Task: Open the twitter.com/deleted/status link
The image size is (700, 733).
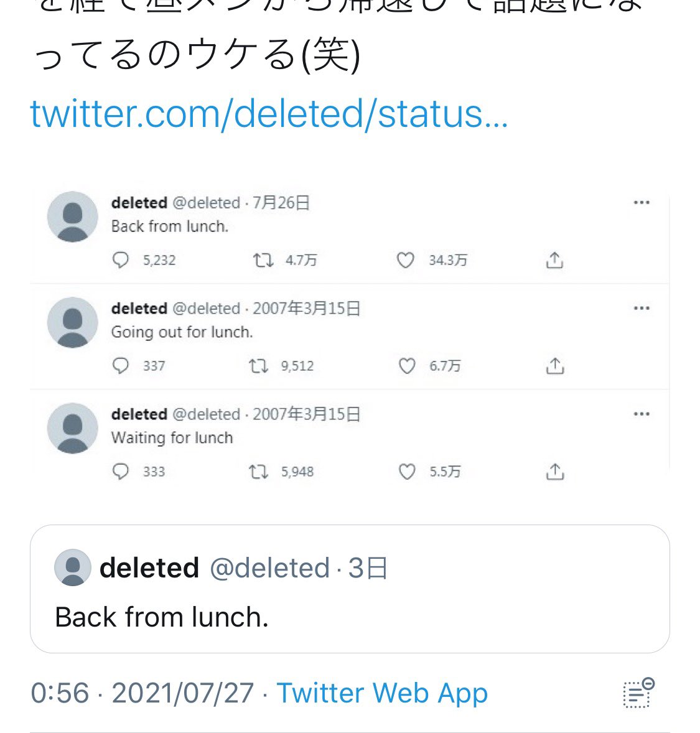Action: [x=269, y=114]
